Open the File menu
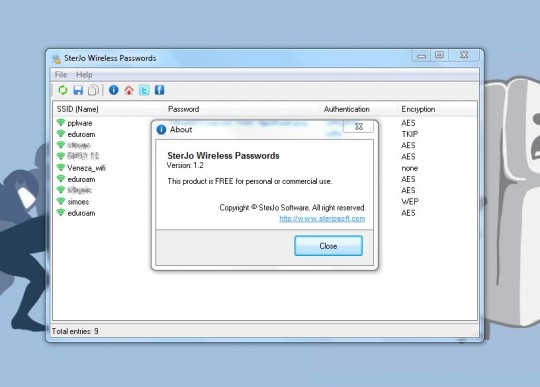540x387 pixels. coord(61,75)
